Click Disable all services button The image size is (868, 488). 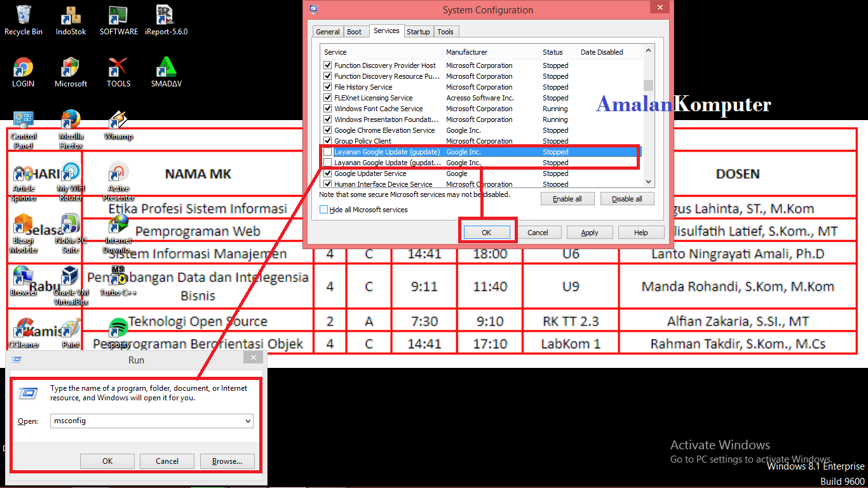[x=627, y=199]
